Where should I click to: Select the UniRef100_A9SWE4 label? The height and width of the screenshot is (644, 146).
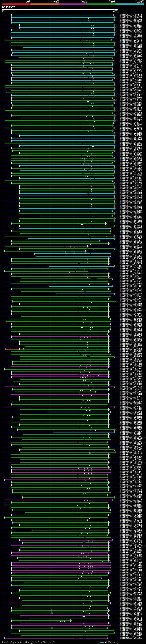coord(131,357)
